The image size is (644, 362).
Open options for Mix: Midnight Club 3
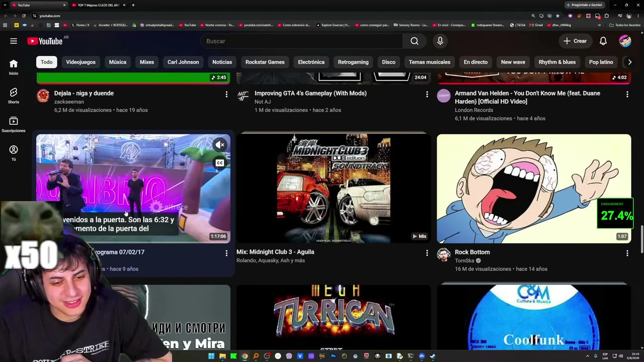click(x=427, y=253)
